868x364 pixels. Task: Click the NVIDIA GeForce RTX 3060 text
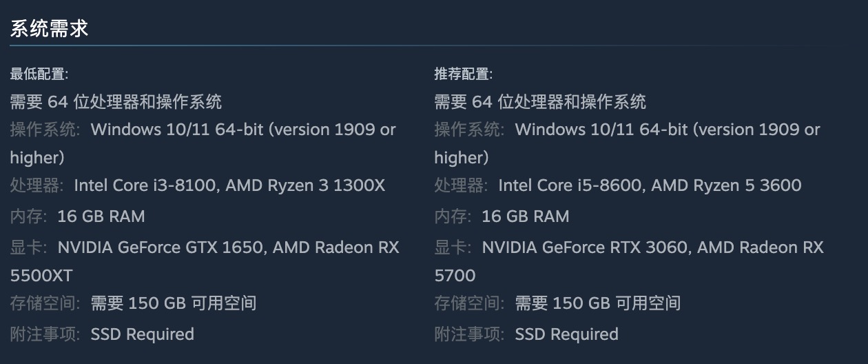586,247
